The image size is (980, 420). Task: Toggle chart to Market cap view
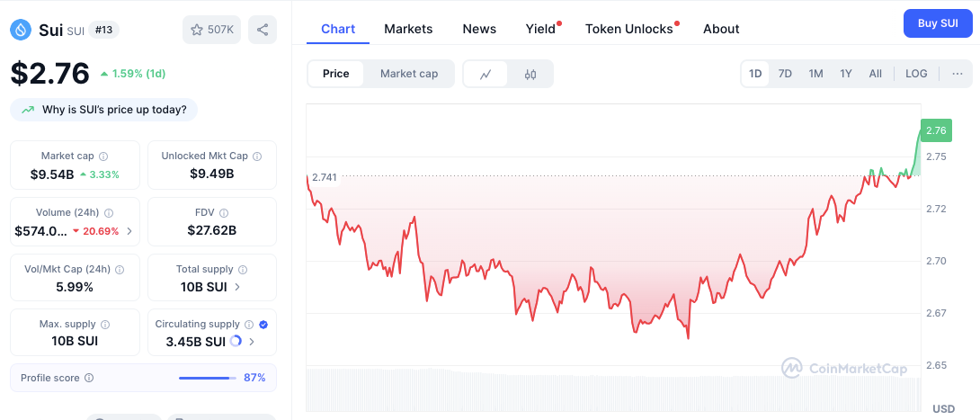[409, 74]
